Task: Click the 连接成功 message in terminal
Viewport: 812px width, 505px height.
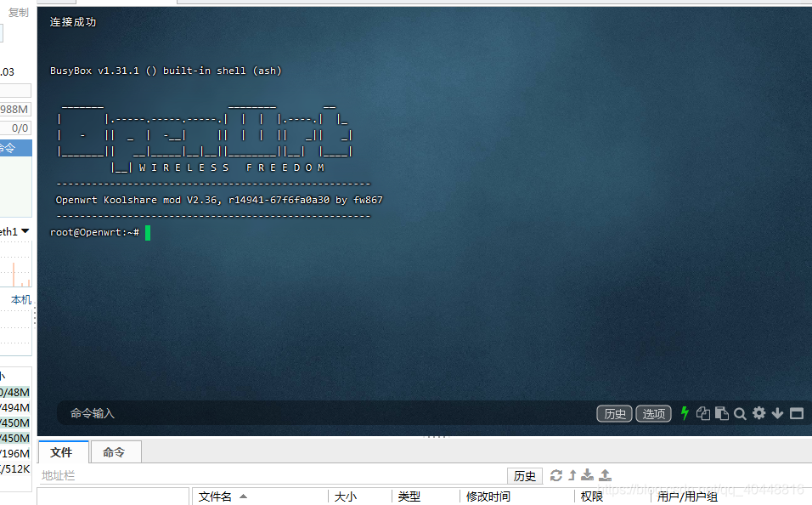Action: click(73, 22)
